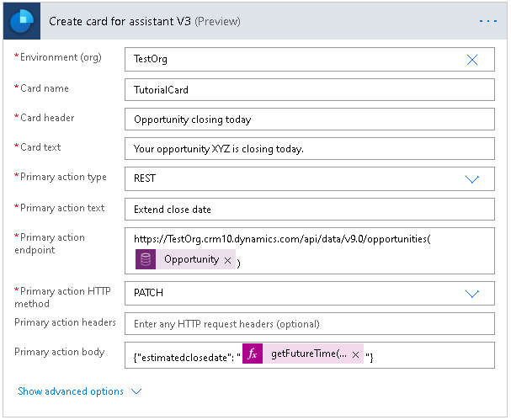Open the three-dot action menu
The width and height of the screenshot is (511, 420).
coord(488,21)
